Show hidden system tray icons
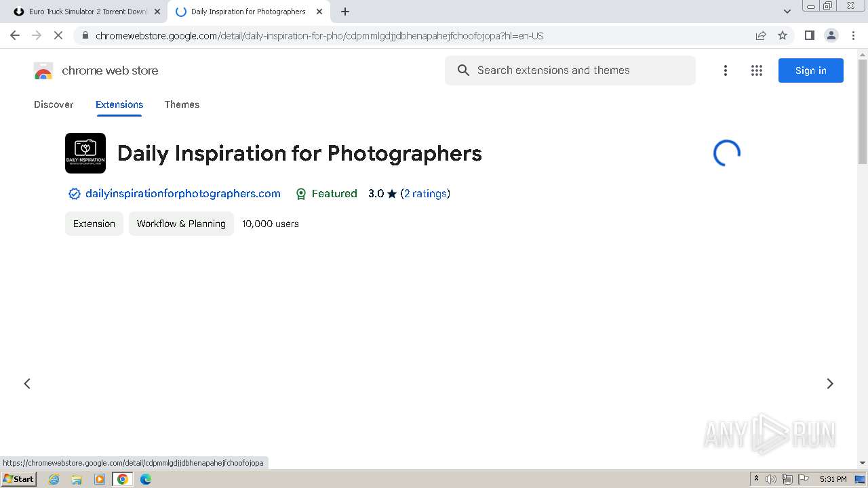Image resolution: width=868 pixels, height=488 pixels. (757, 479)
